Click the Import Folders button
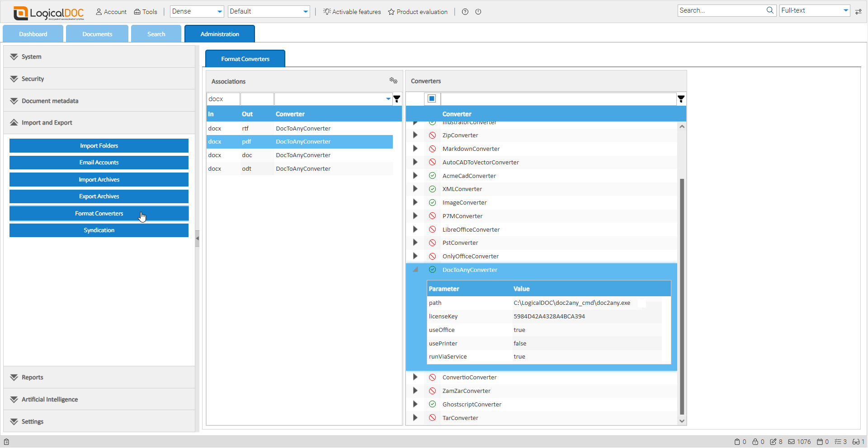This screenshot has width=868, height=448. pyautogui.click(x=99, y=146)
